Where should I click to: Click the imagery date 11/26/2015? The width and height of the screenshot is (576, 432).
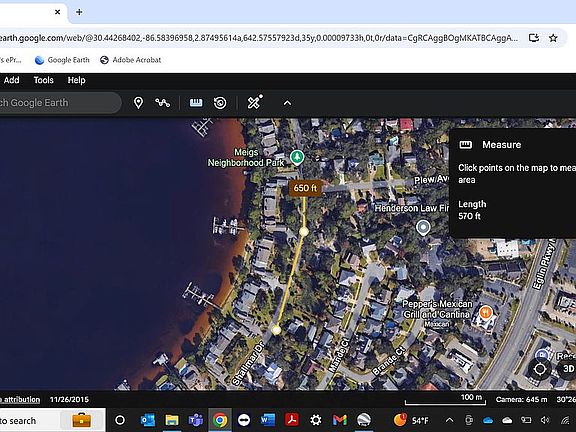point(69,399)
